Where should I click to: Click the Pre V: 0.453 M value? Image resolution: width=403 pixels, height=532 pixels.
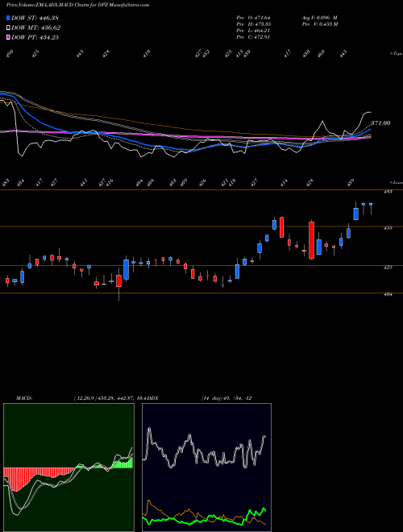coord(319,24)
